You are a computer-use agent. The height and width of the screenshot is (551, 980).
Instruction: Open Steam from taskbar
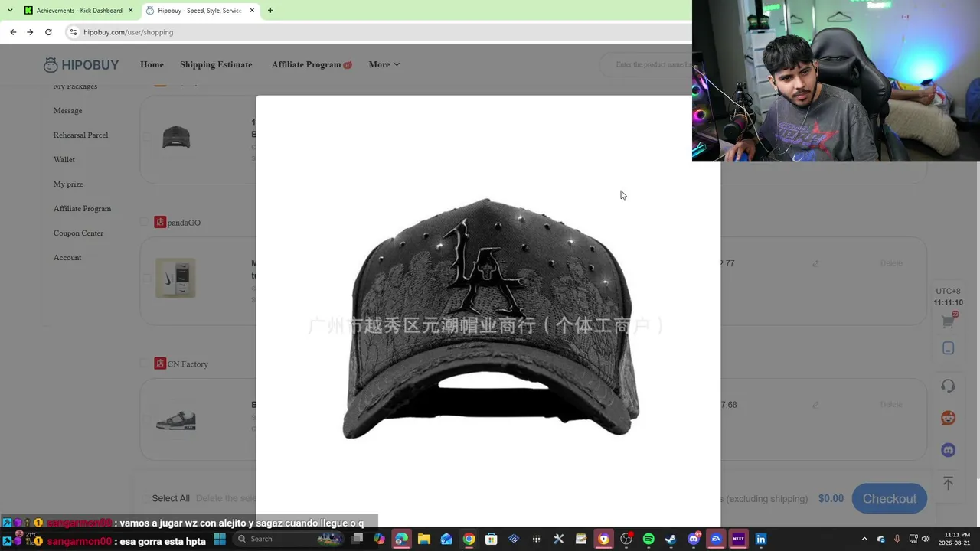pyautogui.click(x=671, y=539)
